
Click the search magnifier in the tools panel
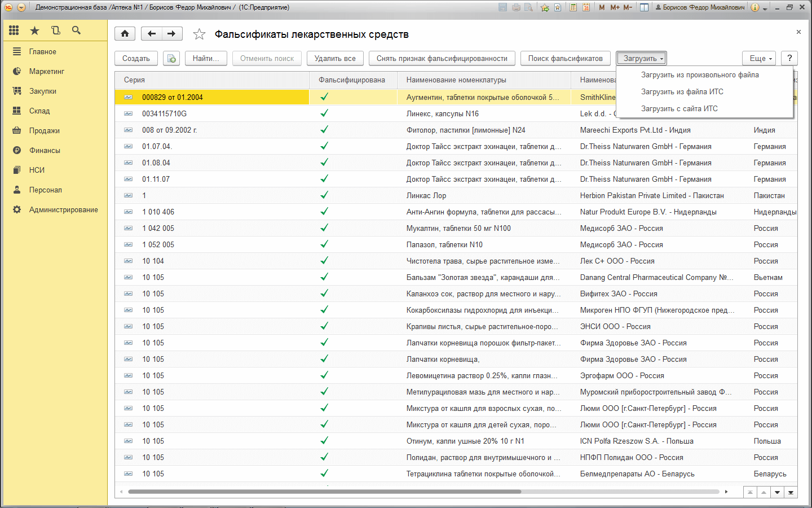coord(76,30)
